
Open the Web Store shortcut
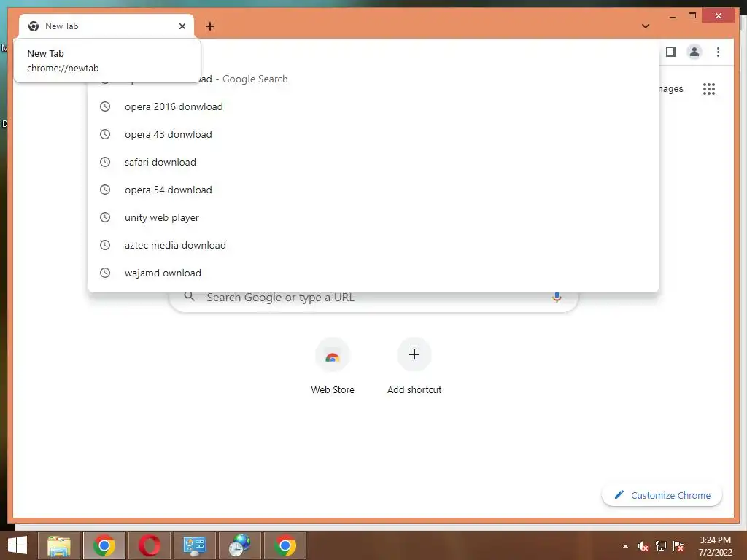333,367
